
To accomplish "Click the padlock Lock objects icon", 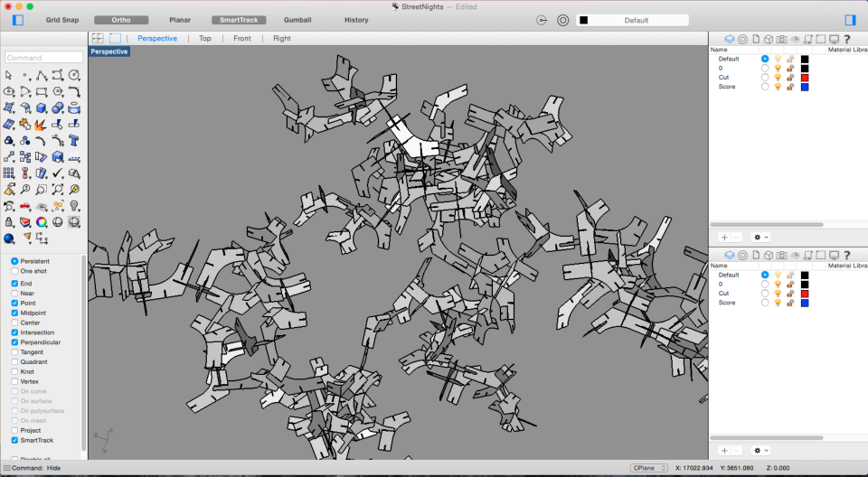I will click(x=9, y=222).
